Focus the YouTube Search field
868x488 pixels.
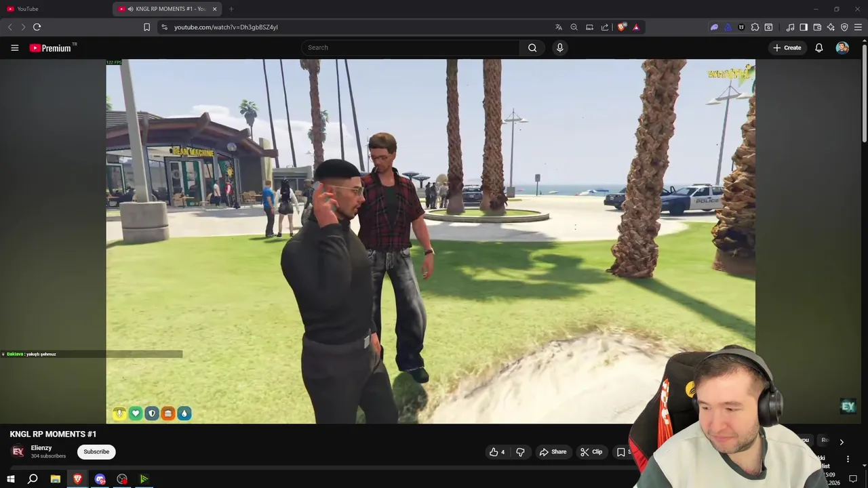tap(411, 47)
